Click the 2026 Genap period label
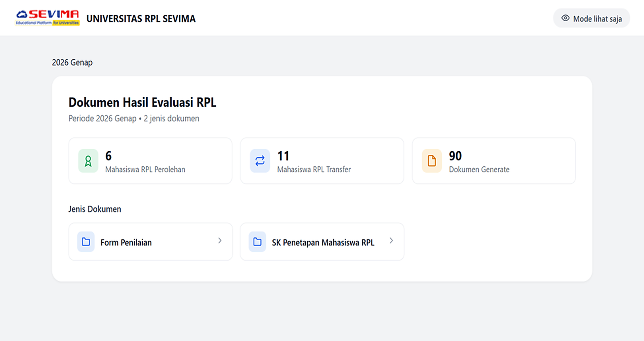This screenshot has width=644, height=341. 72,62
